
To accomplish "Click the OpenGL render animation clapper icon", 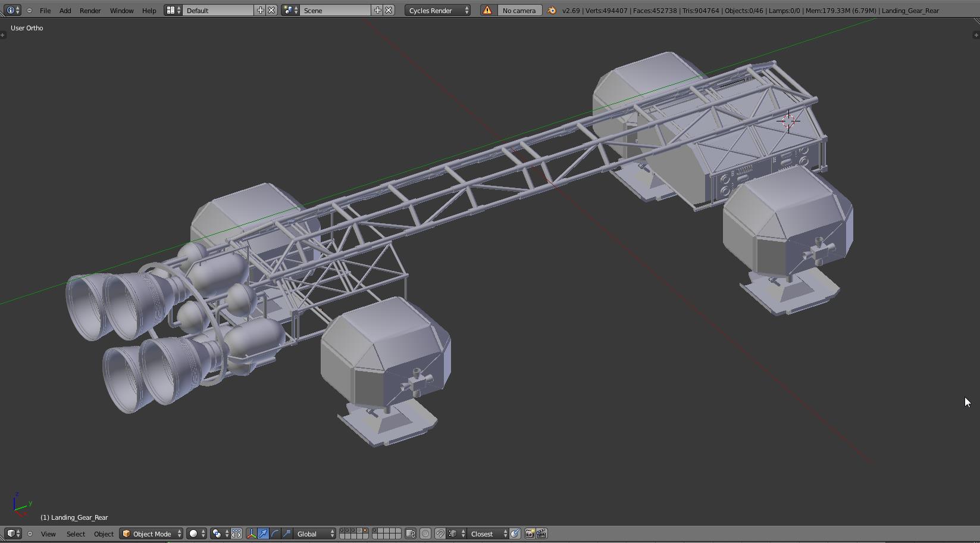I will click(x=541, y=534).
